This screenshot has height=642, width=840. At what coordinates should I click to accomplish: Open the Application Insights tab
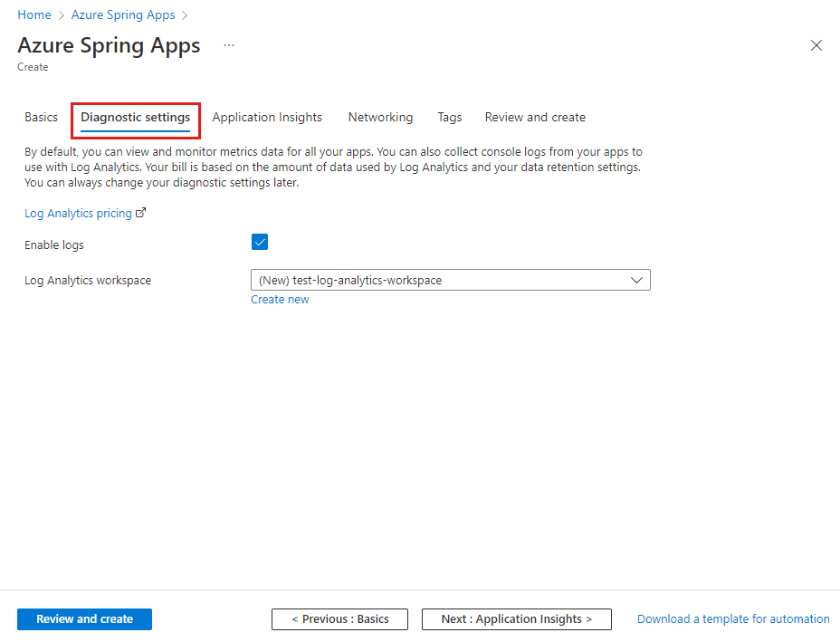click(267, 118)
